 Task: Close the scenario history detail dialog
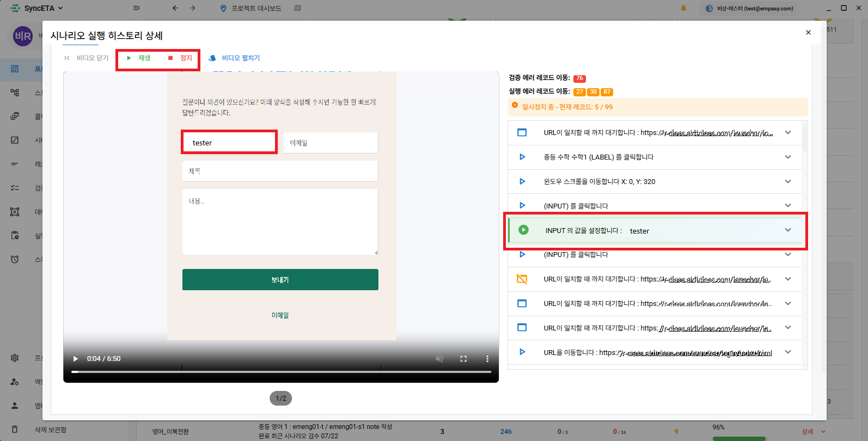coord(808,33)
